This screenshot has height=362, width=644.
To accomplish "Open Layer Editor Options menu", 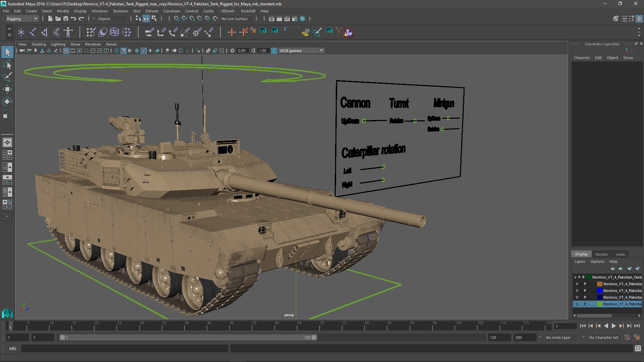I will pos(597,261).
